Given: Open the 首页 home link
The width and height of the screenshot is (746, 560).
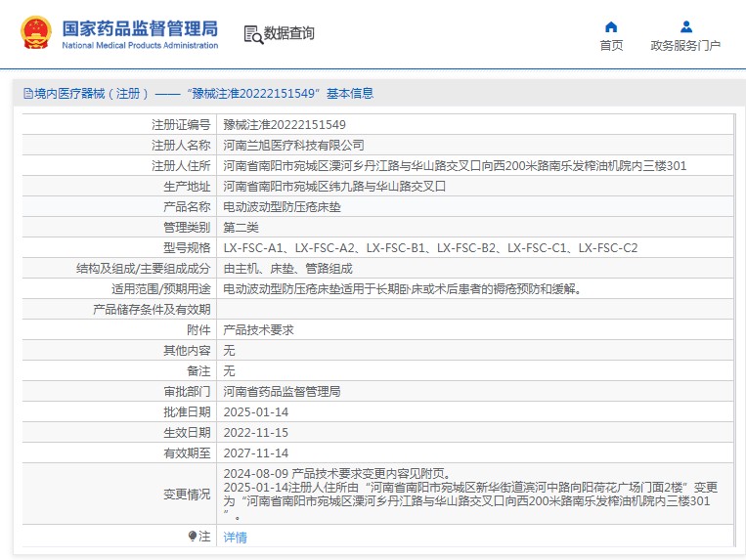Looking at the screenshot, I should (611, 45).
